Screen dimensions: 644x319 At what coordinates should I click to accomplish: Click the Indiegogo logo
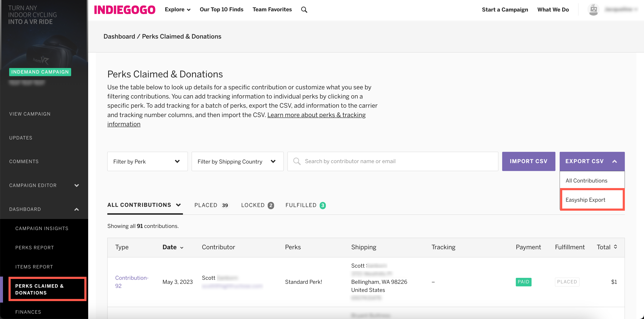tap(125, 10)
